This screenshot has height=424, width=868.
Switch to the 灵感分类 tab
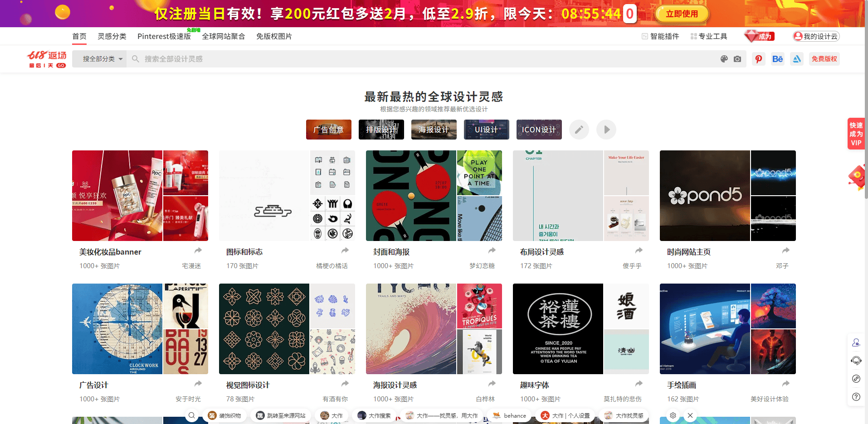pyautogui.click(x=112, y=36)
